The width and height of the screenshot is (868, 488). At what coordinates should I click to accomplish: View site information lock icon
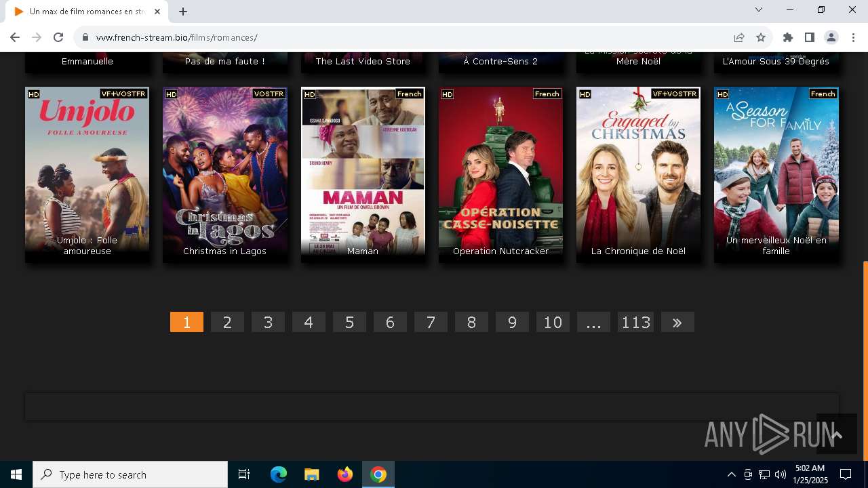click(x=85, y=37)
